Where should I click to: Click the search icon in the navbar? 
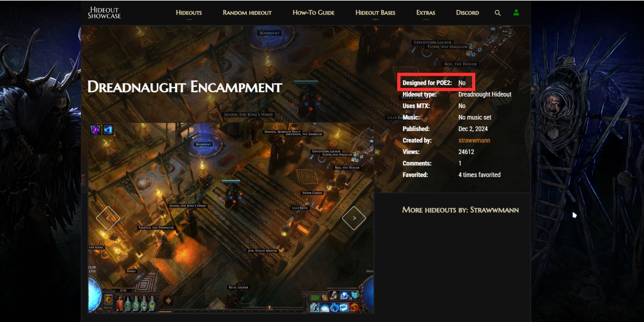[x=497, y=12]
